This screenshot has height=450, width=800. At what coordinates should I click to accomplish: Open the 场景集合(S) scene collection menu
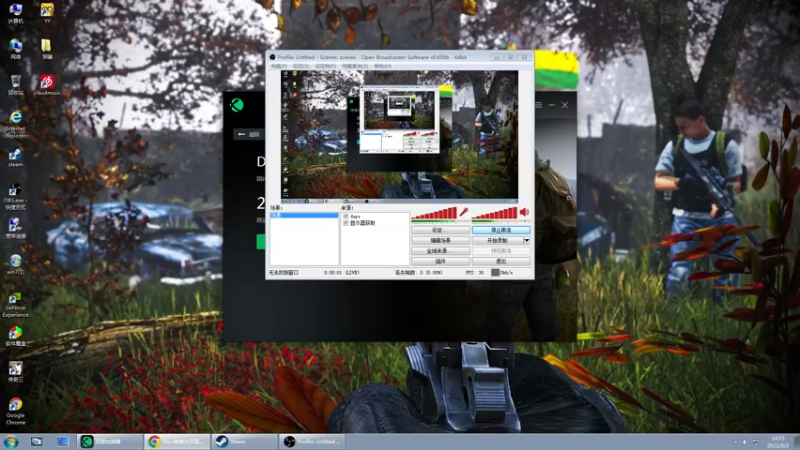coord(355,66)
